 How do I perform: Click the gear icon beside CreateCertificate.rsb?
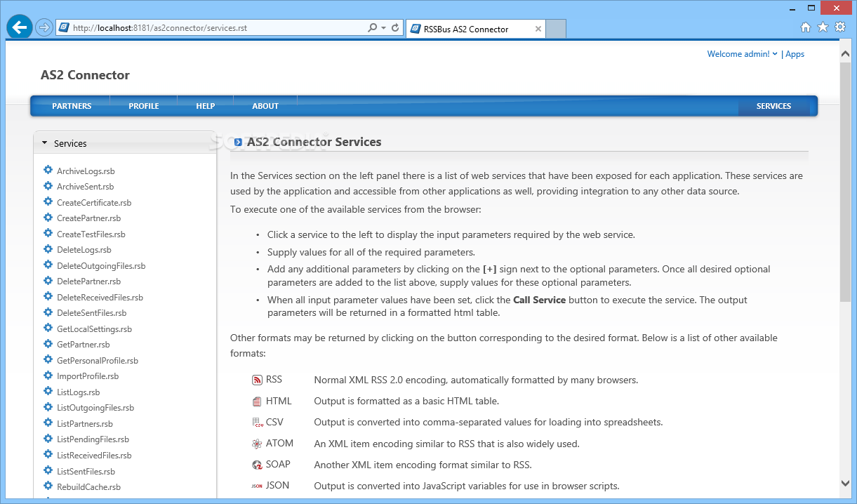point(48,202)
